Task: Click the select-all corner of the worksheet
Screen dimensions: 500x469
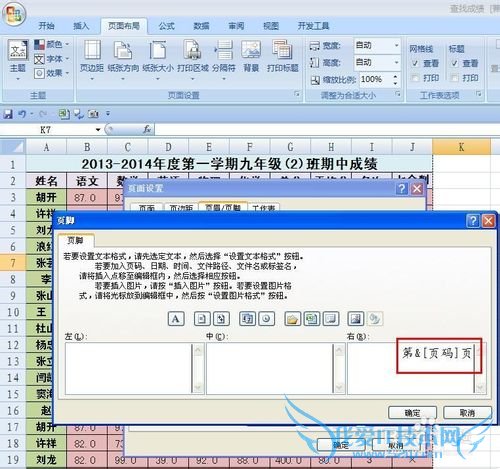Action: 13,147
